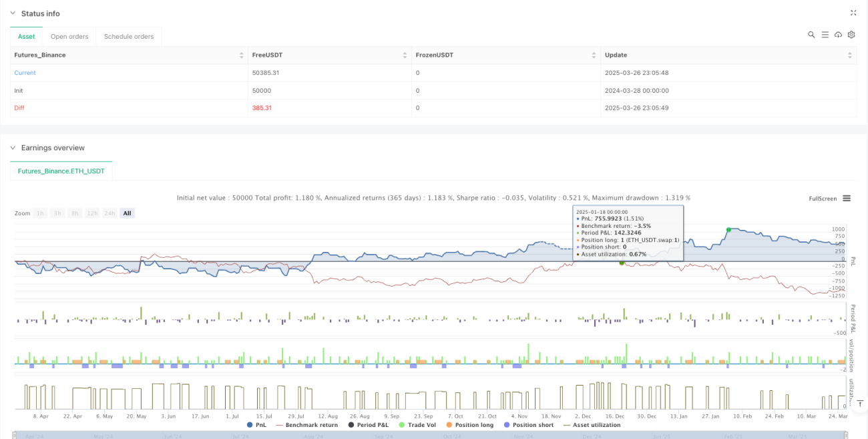868x439 pixels.
Task: Select the Futures_Binance.ETH_USDT chart tab
Action: pyautogui.click(x=61, y=172)
